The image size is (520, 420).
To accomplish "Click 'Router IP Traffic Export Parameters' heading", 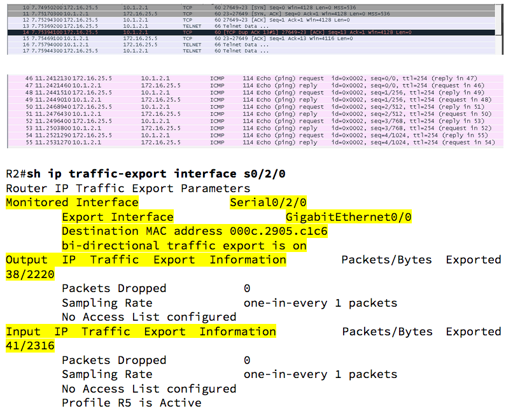I will coord(128,188).
